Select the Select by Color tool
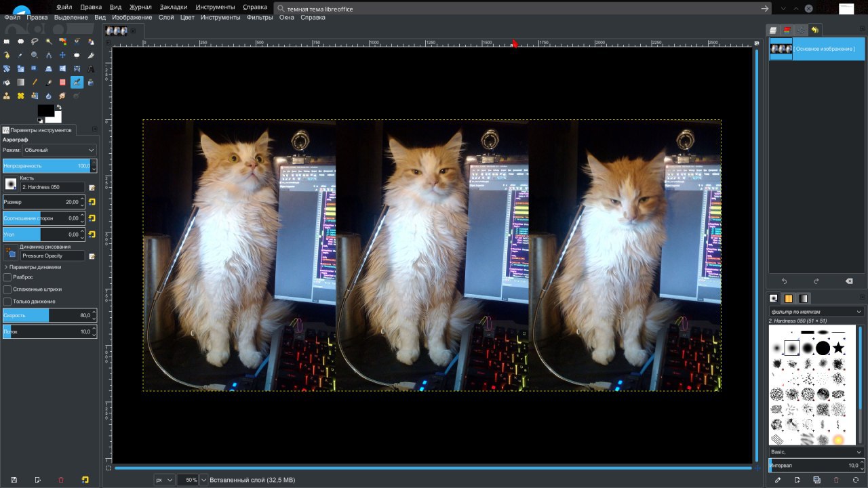Viewport: 868px width, 488px height. 62,41
